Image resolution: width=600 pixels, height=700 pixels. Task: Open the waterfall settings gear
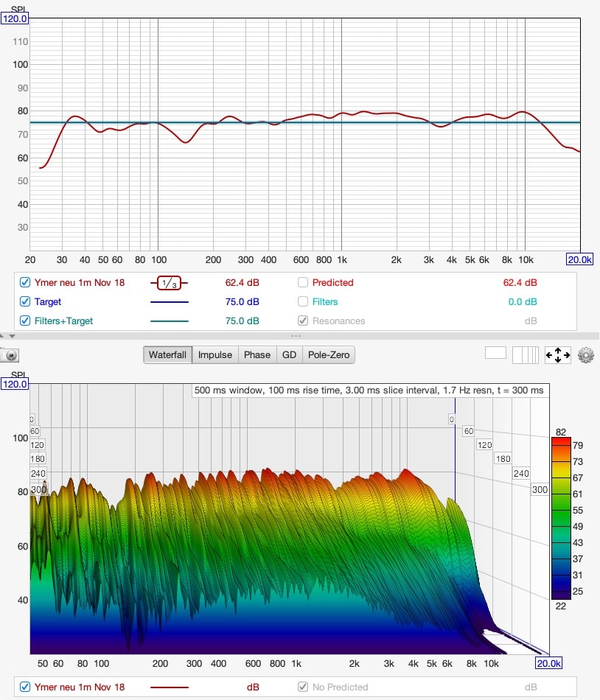586,355
